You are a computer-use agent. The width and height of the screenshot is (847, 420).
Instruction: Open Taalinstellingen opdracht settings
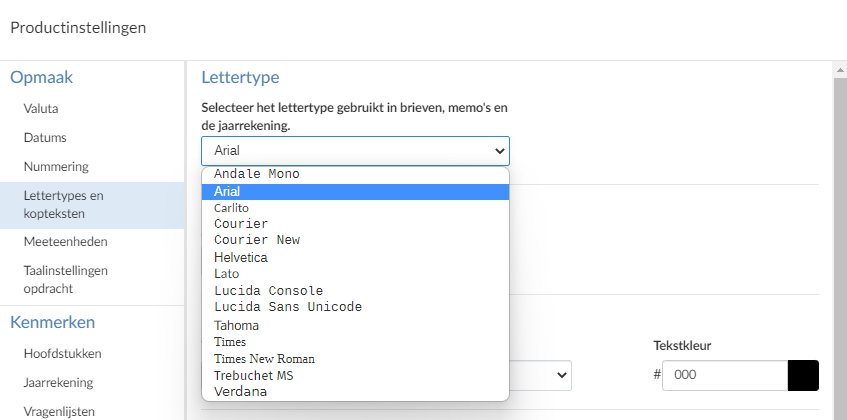(65, 279)
